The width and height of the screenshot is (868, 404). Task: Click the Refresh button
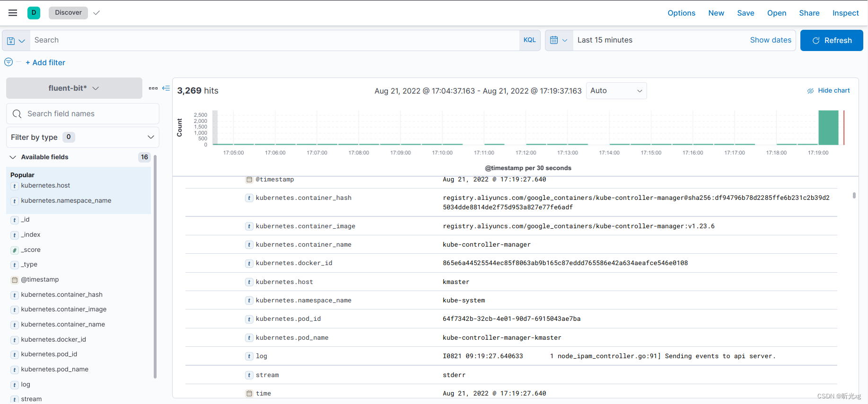coord(832,40)
